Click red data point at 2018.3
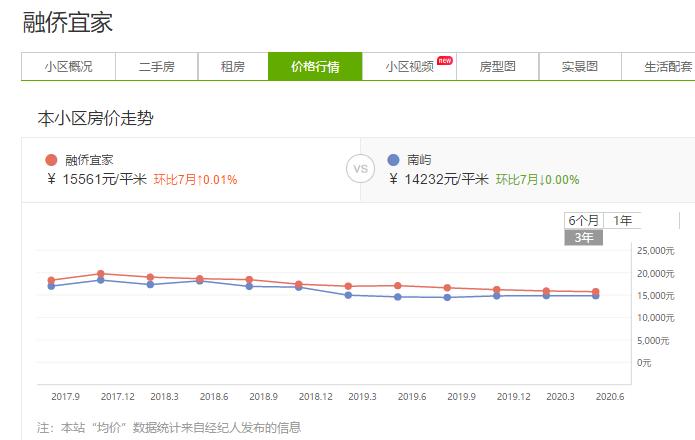Screen dimensions: 695x440 [150, 277]
